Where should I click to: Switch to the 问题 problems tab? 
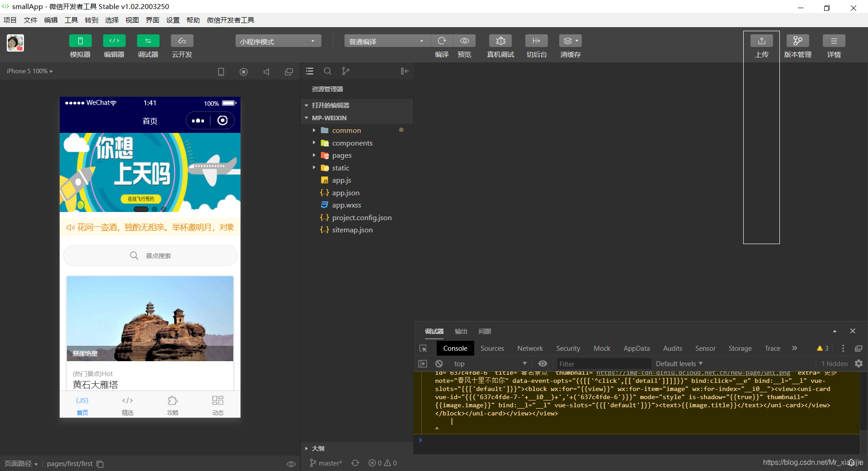[485, 331]
